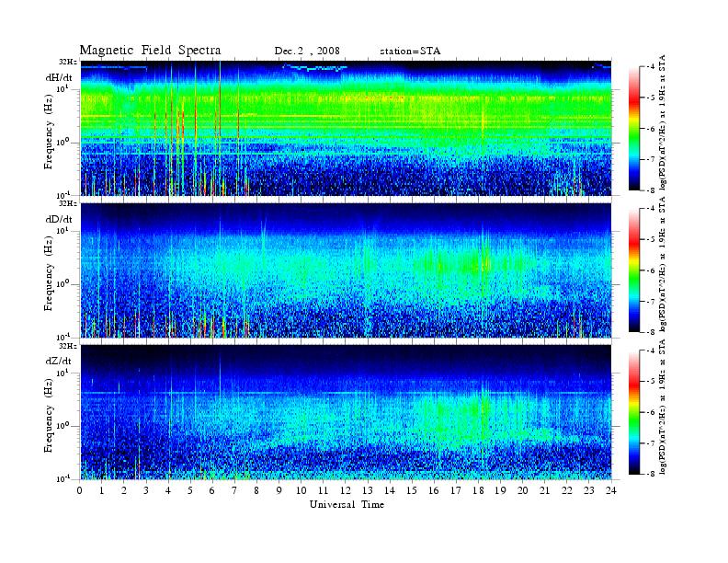Click hour tick label "7" on the time axis
This screenshot has width=728, height=563.
coord(234,490)
